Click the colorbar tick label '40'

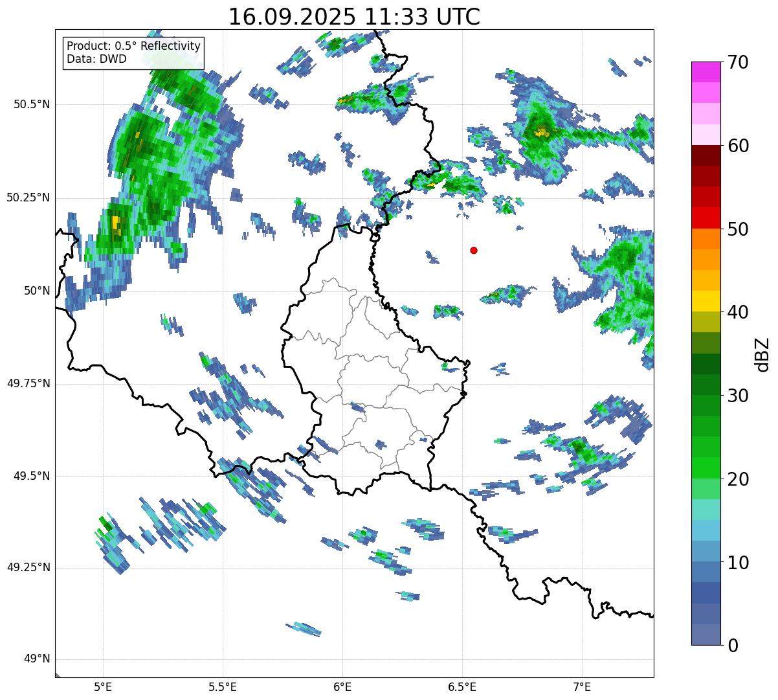(x=737, y=312)
